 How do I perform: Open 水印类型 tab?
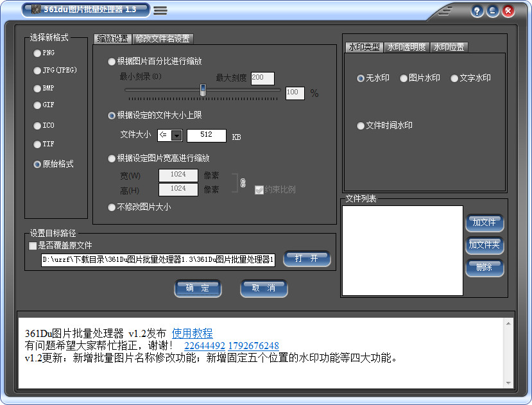[x=364, y=47]
